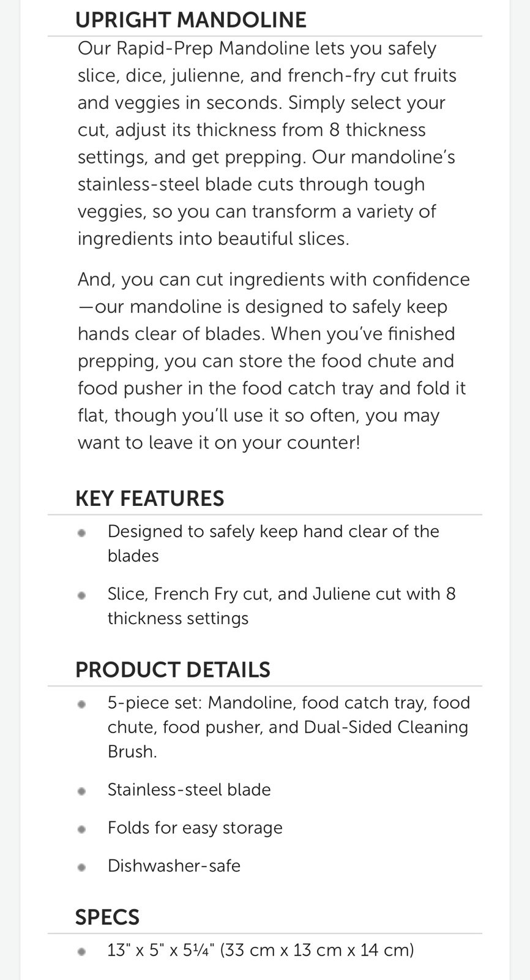Select the "5-piece set" product detail text
The width and height of the screenshot is (530, 980).
[289, 727]
